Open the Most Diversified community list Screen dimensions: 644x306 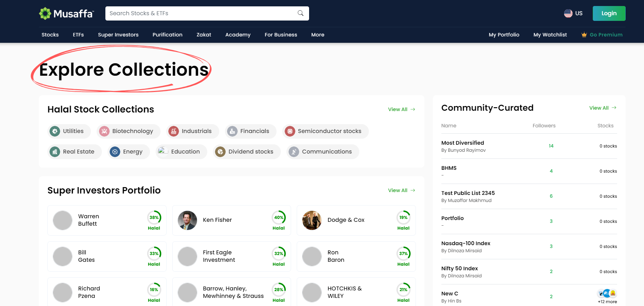[463, 143]
